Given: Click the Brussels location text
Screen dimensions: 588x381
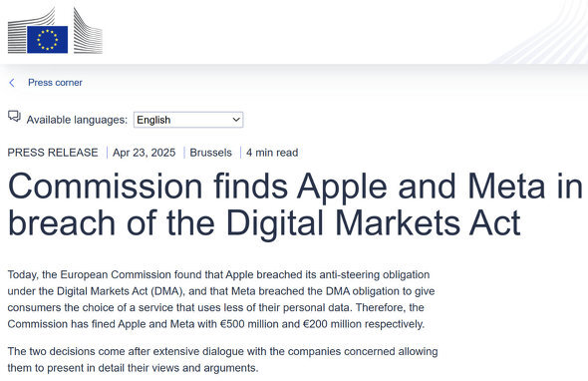Looking at the screenshot, I should click(x=210, y=153).
